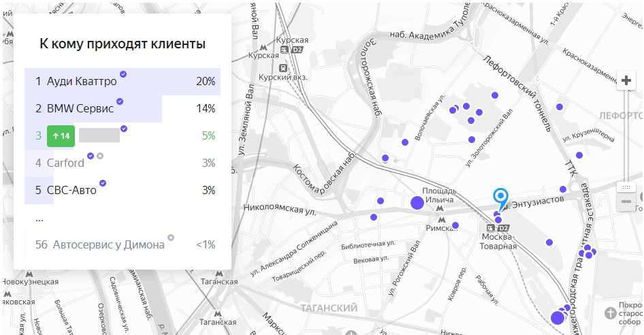The width and height of the screenshot is (644, 335).
Task: Click Москва-Товарная train station icon
Action: pos(490,228)
